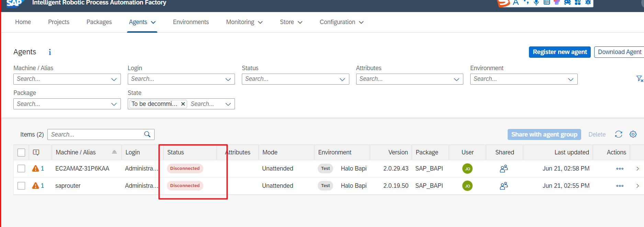Click the Download Agent button
Image resolution: width=644 pixels, height=227 pixels.
point(619,52)
